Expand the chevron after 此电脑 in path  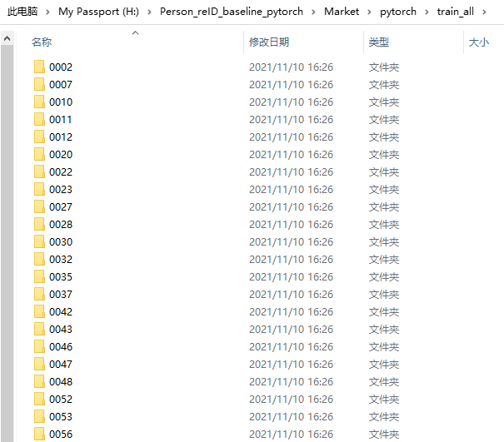[47, 12]
